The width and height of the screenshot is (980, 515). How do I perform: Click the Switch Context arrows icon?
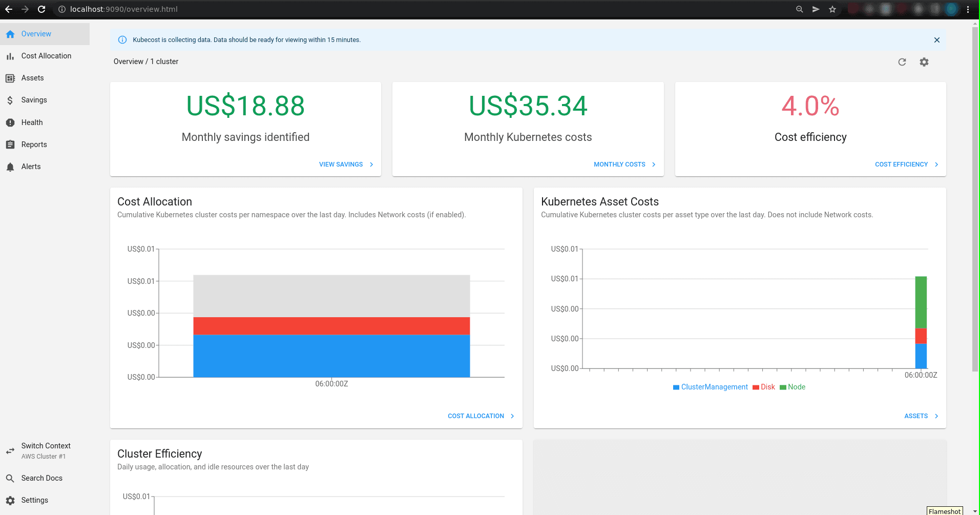[x=10, y=451]
